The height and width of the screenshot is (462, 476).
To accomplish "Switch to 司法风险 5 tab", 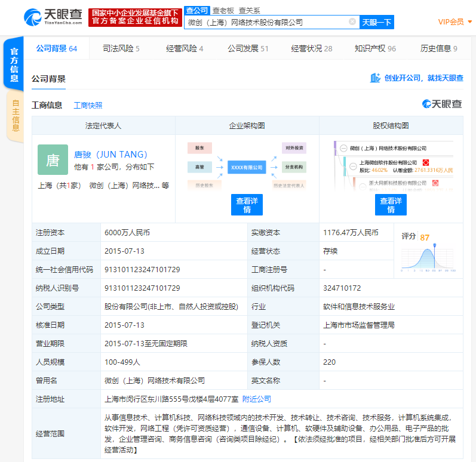I will [x=121, y=48].
